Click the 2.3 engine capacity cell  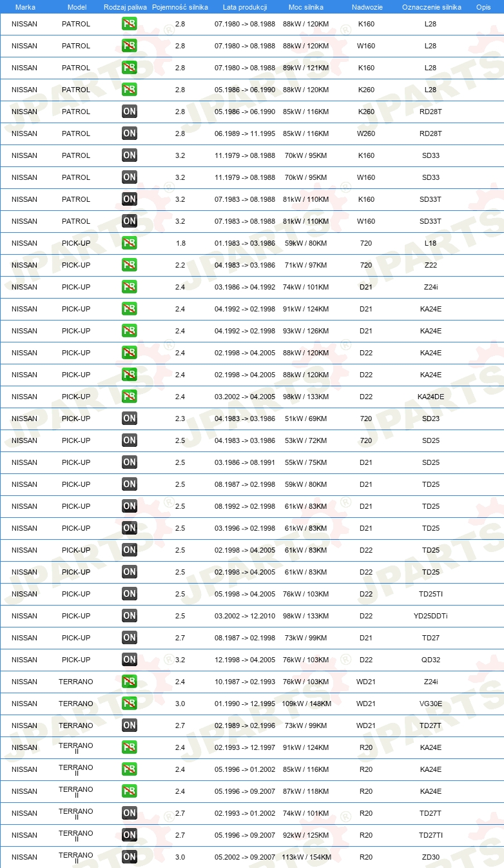(x=180, y=419)
